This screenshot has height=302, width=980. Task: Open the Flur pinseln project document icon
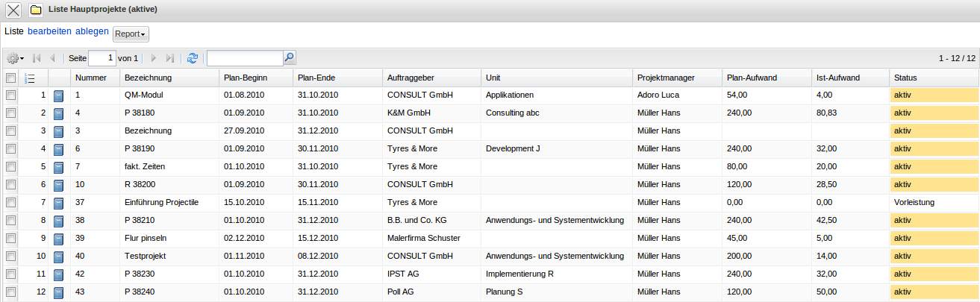coord(59,239)
